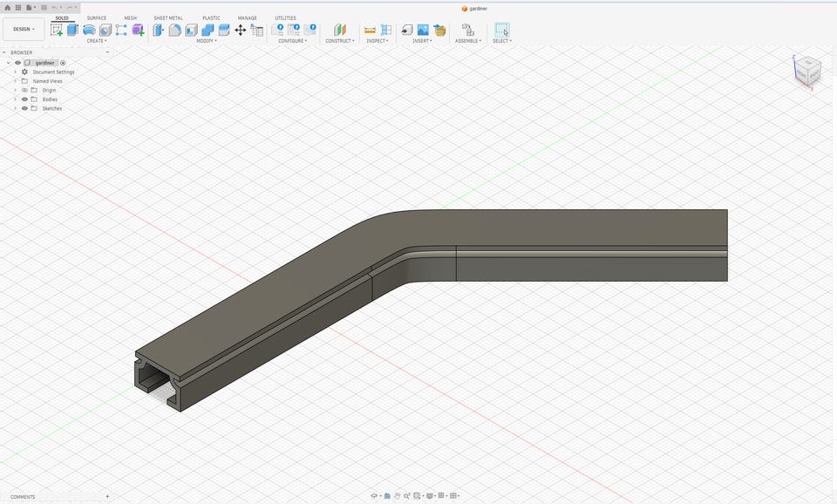
Task: Open the Change Parameters table icon
Action: pyautogui.click(x=256, y=30)
